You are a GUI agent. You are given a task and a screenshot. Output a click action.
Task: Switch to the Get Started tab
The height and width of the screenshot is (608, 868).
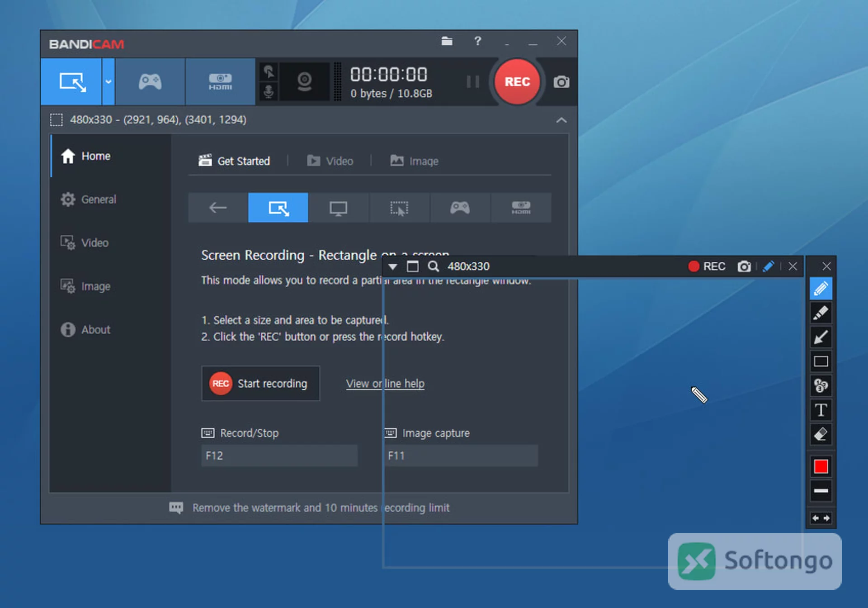click(x=234, y=161)
